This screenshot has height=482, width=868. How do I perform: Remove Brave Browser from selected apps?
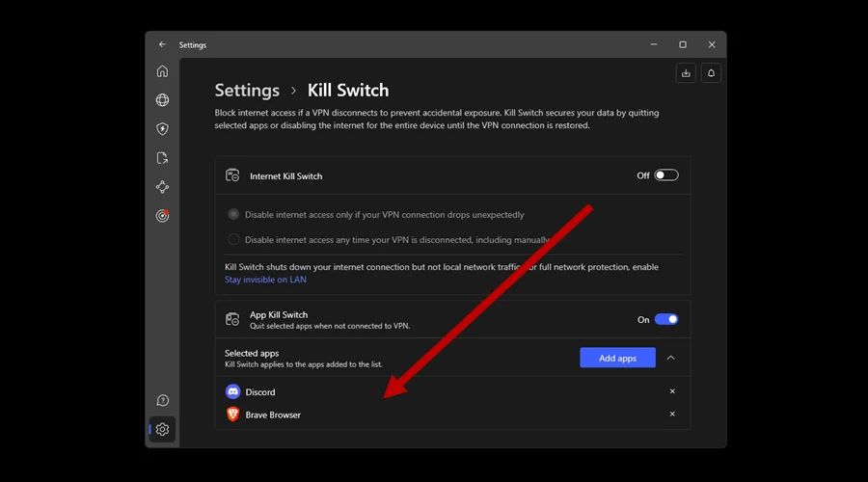(x=672, y=414)
